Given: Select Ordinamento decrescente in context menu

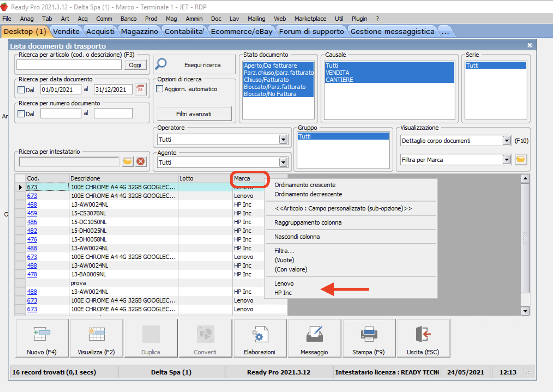Looking at the screenshot, I should point(308,194).
